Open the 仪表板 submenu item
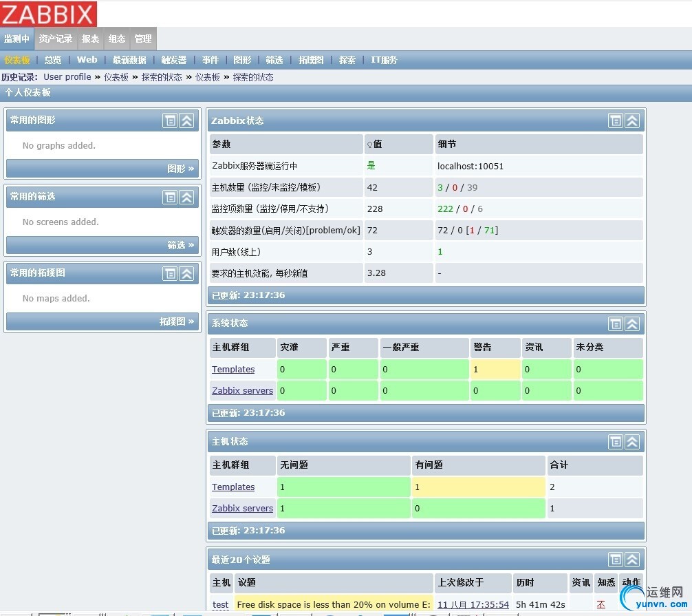Viewport: 692px width, 616px height. click(17, 60)
